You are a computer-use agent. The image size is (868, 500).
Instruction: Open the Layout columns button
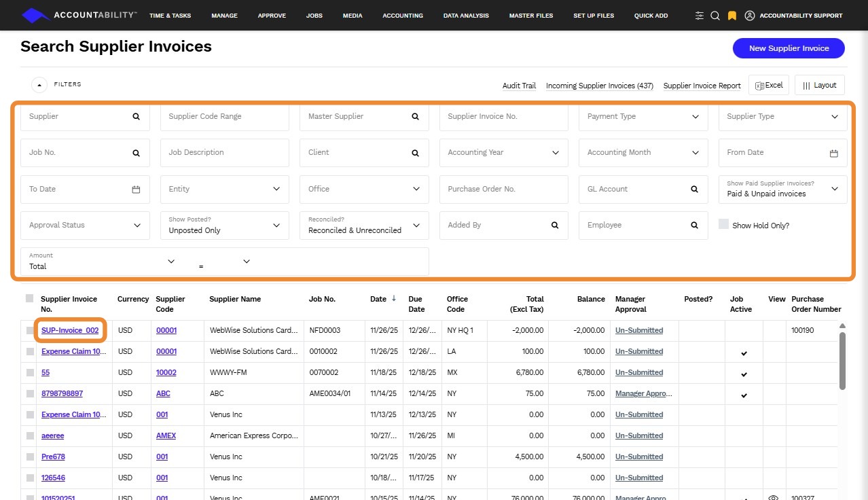[820, 85]
